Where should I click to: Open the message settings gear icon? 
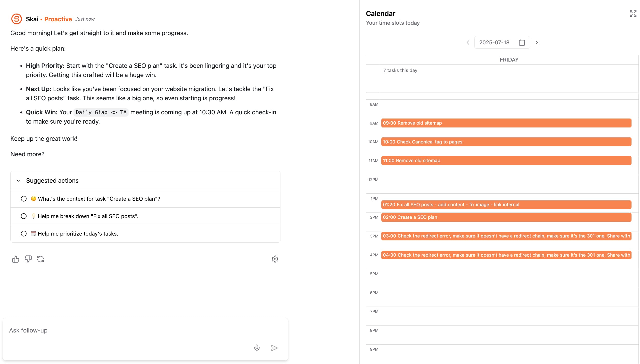[x=275, y=259]
